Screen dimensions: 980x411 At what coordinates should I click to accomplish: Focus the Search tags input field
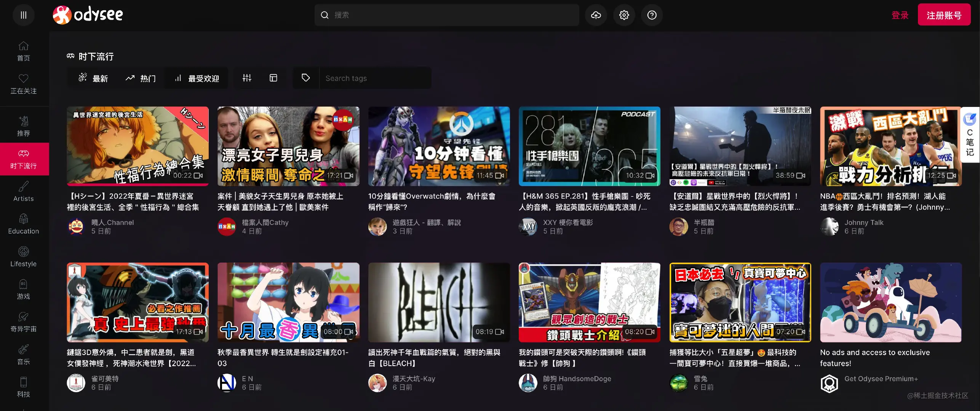point(375,78)
